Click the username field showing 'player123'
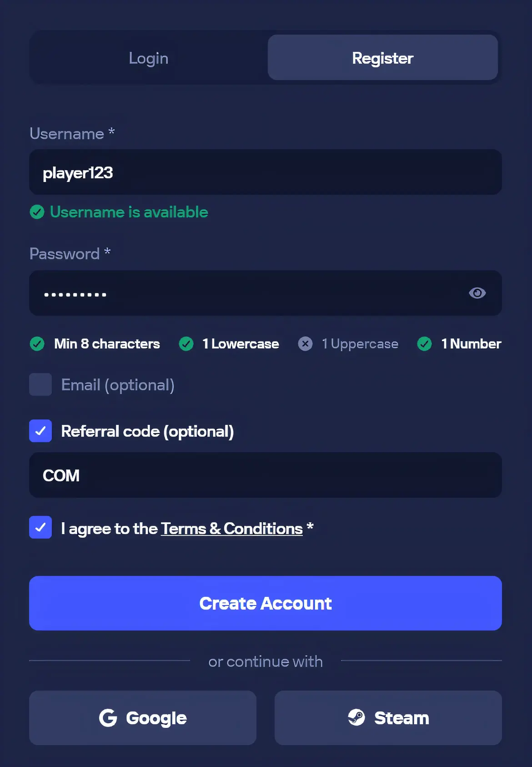Viewport: 532px width, 767px height. pyautogui.click(x=265, y=172)
